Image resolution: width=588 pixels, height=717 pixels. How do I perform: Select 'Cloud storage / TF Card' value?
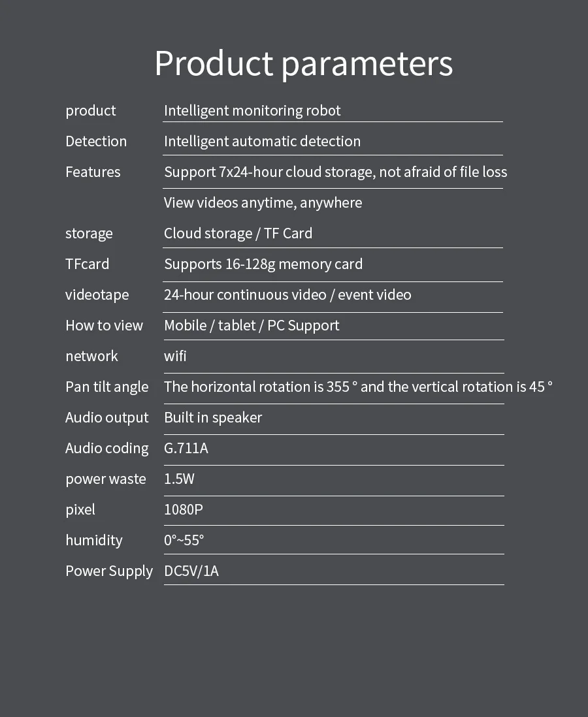click(x=238, y=234)
